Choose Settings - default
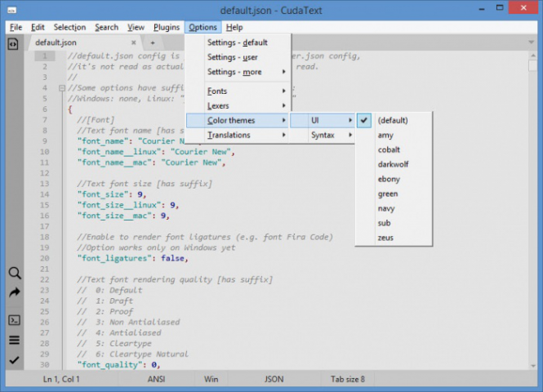This screenshot has height=392, width=543. tap(238, 42)
